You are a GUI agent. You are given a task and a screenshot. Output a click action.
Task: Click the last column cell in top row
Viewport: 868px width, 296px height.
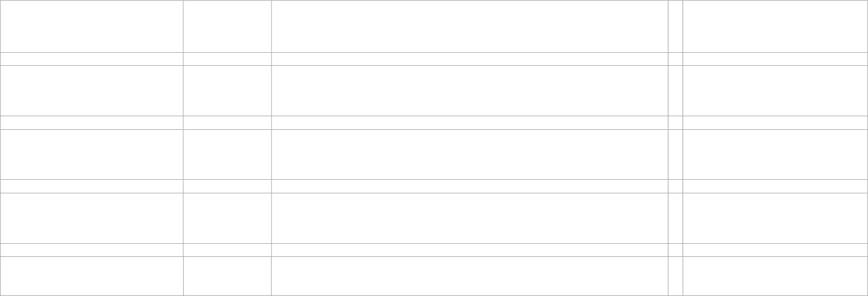pos(775,26)
